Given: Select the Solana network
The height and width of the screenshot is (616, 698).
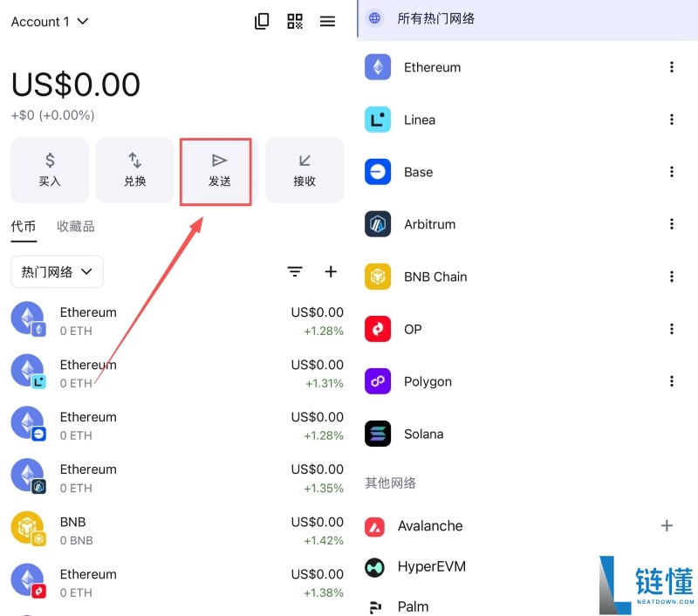Looking at the screenshot, I should [x=528, y=434].
